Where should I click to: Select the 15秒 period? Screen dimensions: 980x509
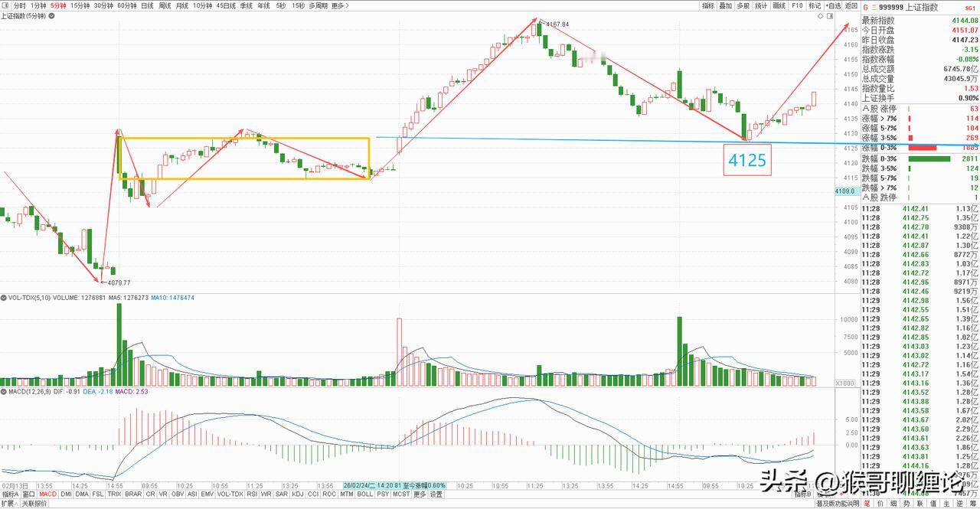(298, 5)
